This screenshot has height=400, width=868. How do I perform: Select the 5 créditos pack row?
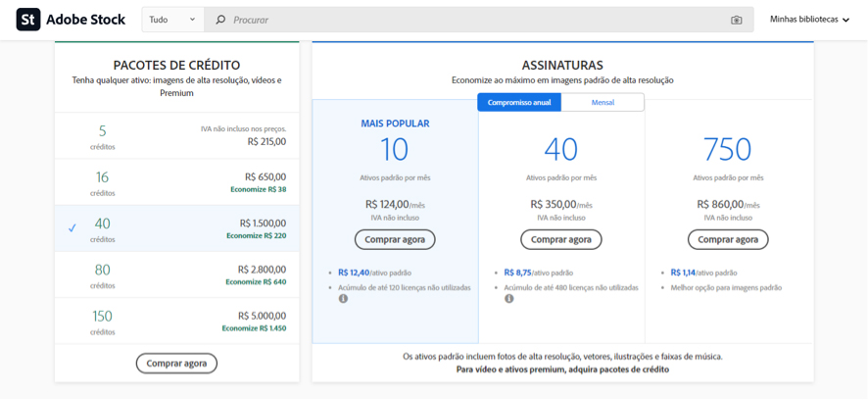[177, 135]
